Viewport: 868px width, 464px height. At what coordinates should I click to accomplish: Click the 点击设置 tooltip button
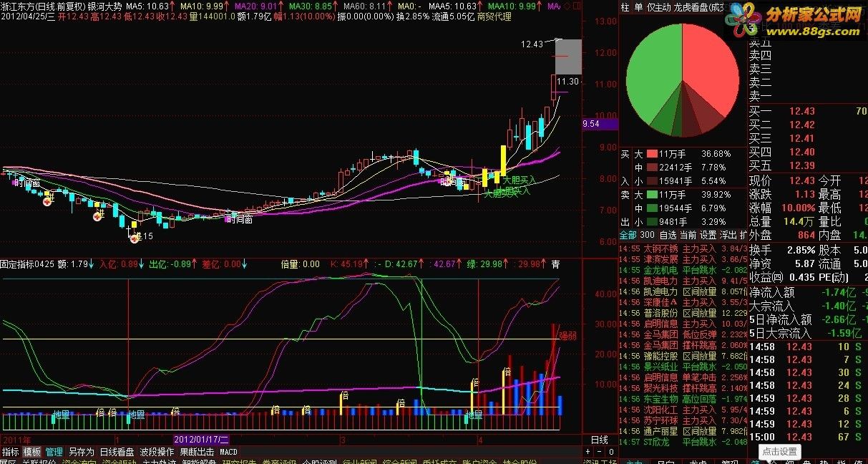coord(779,452)
